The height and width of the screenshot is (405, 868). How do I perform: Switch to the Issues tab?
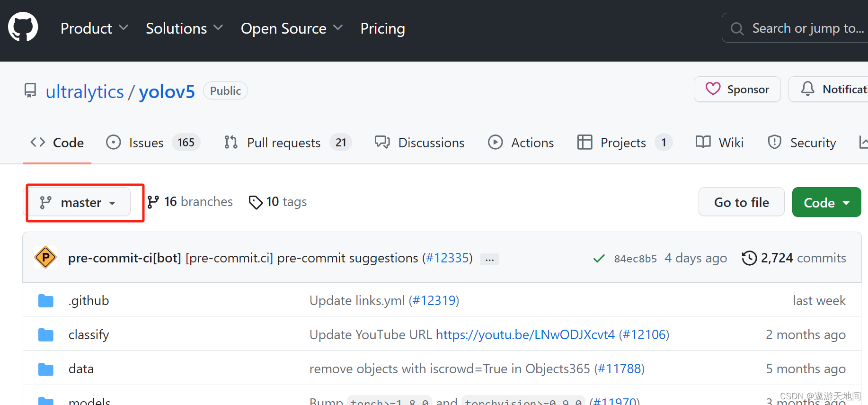click(x=153, y=143)
